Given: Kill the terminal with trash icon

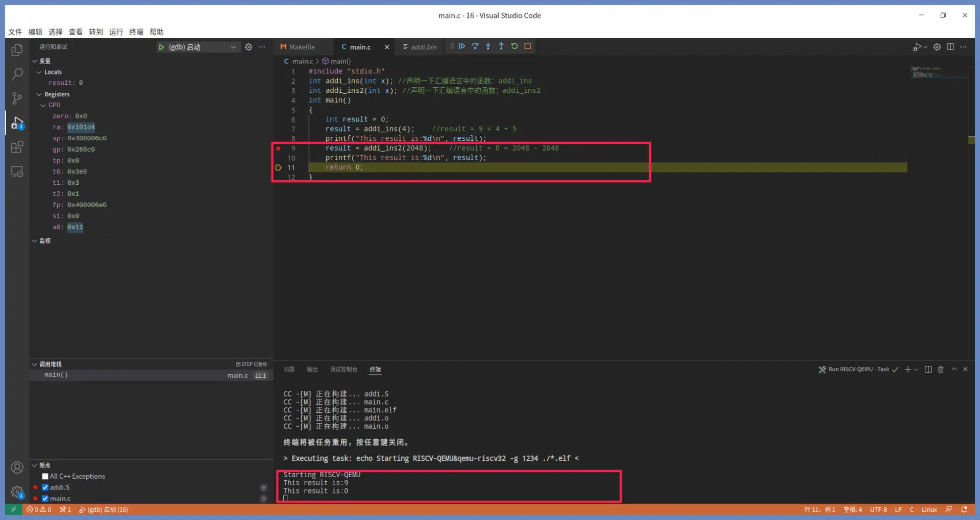Looking at the screenshot, I should pos(941,369).
